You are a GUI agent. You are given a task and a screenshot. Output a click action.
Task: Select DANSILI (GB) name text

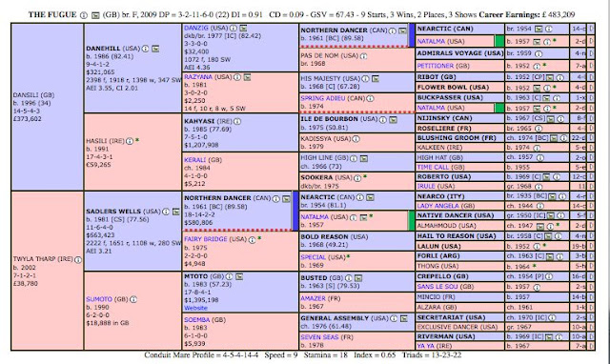pos(34,95)
